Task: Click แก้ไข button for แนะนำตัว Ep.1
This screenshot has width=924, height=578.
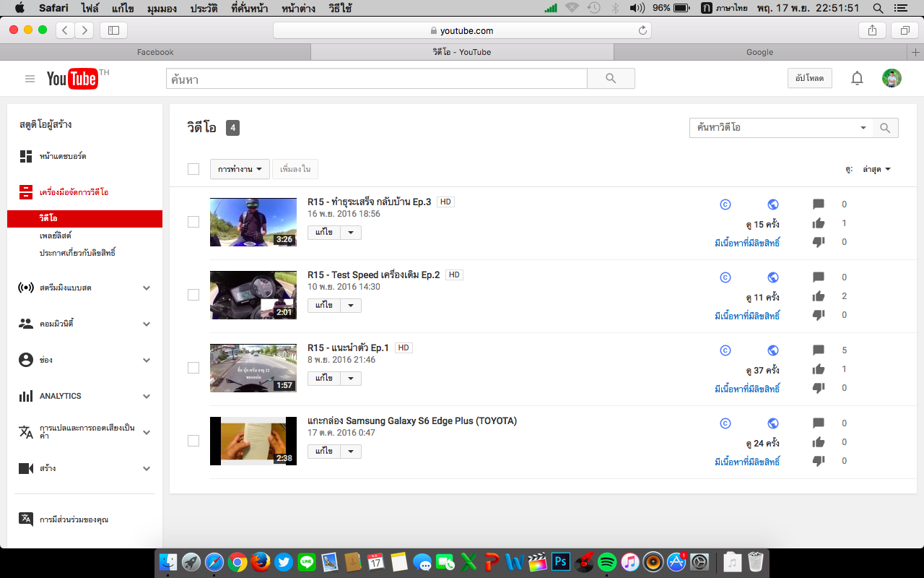Action: tap(324, 378)
